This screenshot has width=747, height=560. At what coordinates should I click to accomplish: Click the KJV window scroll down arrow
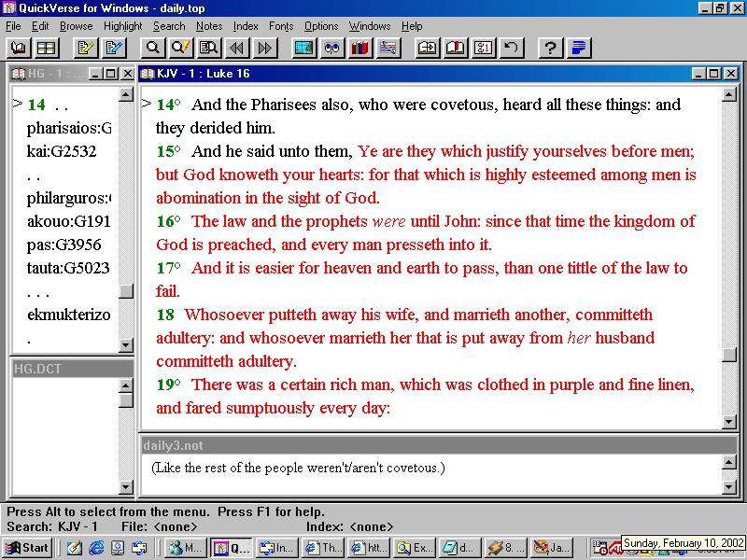[x=729, y=421]
